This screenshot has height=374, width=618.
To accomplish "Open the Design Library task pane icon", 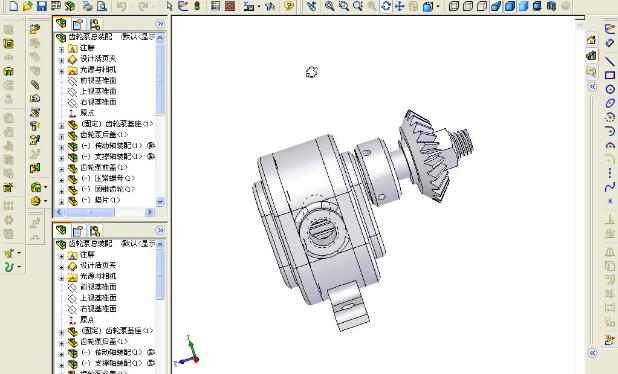I will (x=591, y=56).
